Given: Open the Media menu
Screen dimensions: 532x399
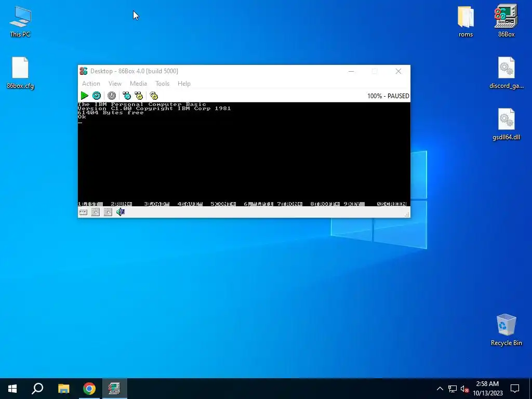Looking at the screenshot, I should 138,84.
